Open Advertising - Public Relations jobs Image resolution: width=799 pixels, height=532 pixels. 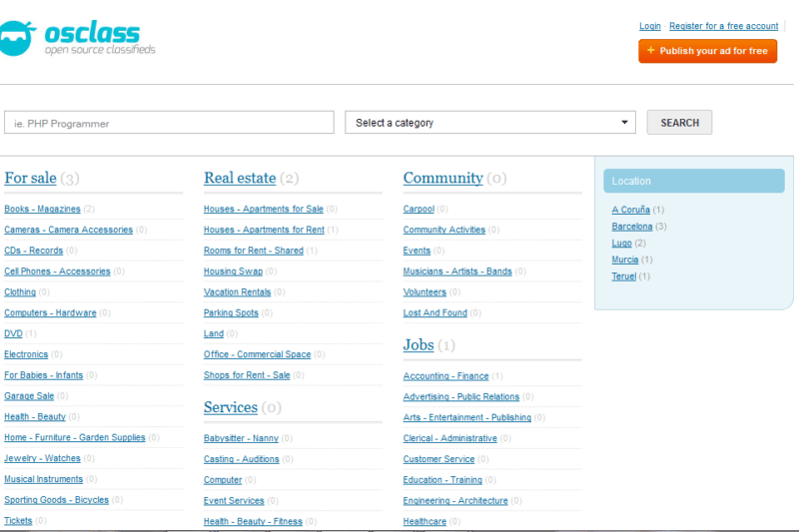click(461, 396)
